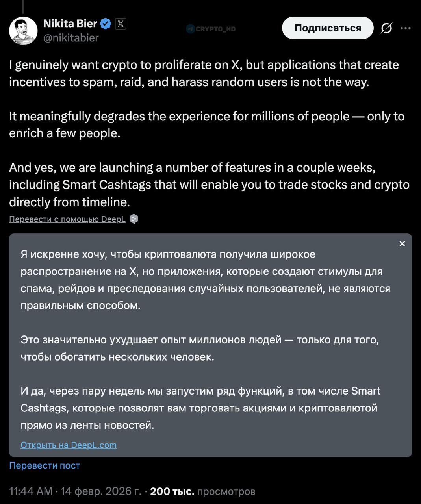Click the 'Перевести с помощью DeepL' link
This screenshot has width=421, height=504.
pyautogui.click(x=67, y=219)
